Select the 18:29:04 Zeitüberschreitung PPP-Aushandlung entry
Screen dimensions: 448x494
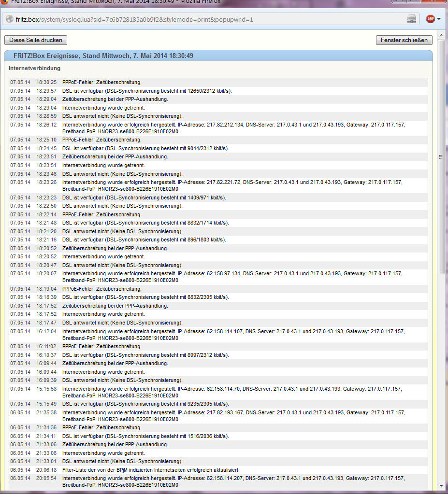(x=218, y=99)
